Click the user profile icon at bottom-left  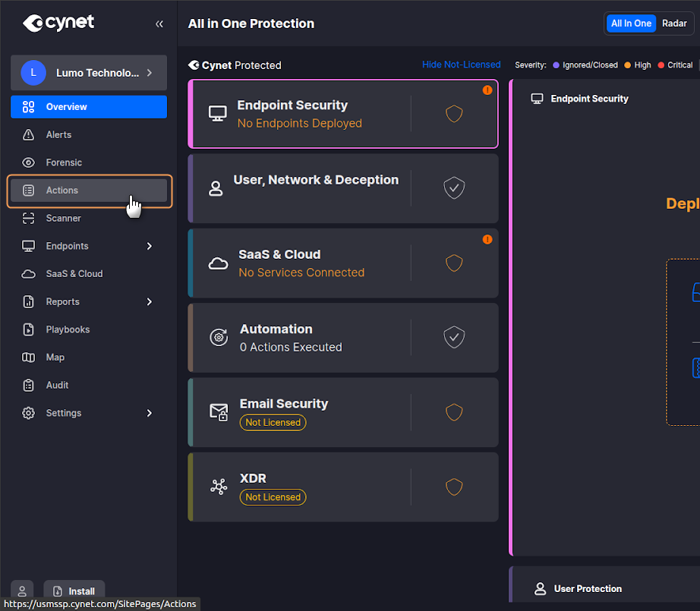point(22,591)
